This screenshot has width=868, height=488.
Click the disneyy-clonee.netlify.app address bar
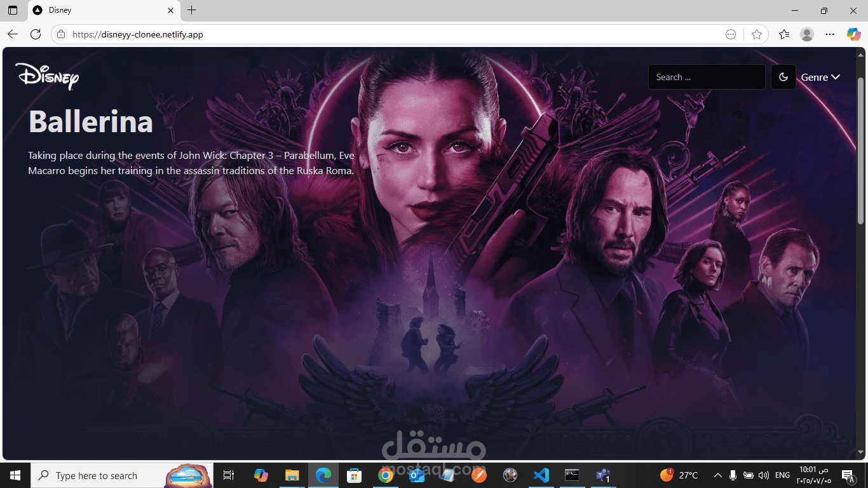(388, 34)
